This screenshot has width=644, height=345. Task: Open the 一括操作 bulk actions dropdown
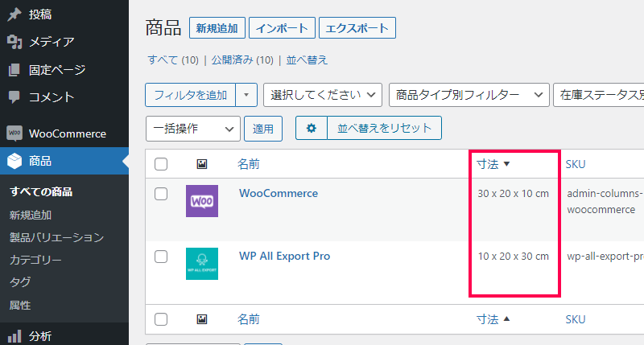click(x=193, y=129)
